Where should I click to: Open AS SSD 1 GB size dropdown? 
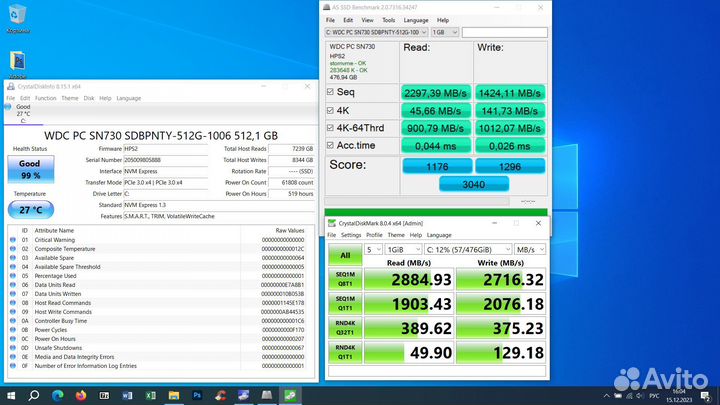pos(445,32)
